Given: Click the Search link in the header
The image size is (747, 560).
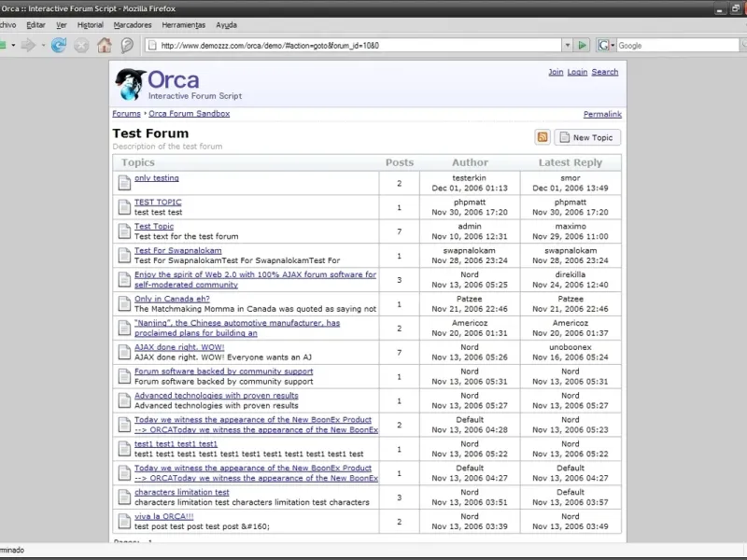Looking at the screenshot, I should 604,72.
